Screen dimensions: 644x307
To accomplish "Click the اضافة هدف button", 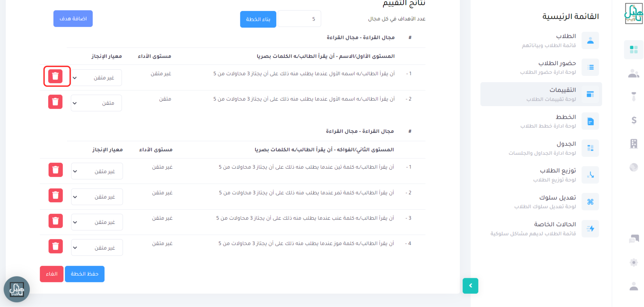I will tap(73, 19).
